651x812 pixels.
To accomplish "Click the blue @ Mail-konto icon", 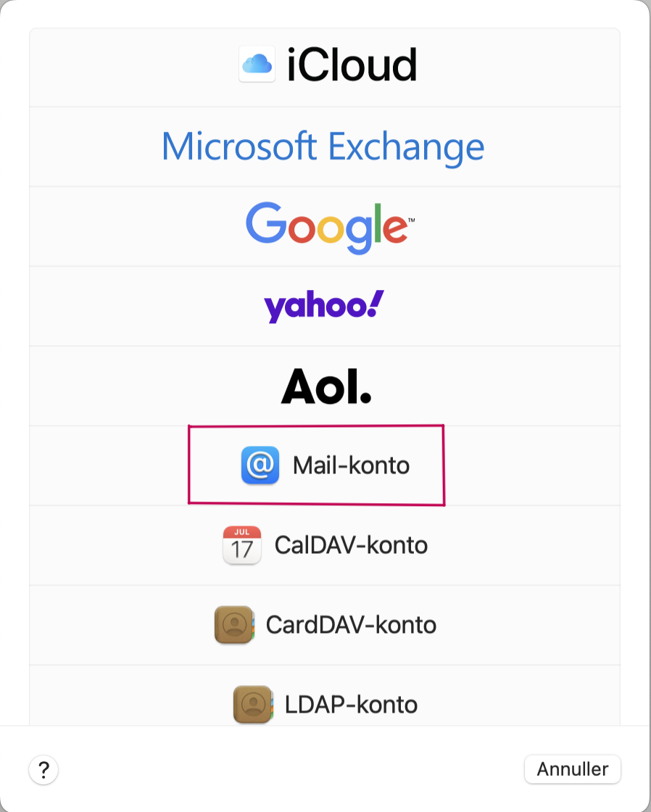I will pos(260,465).
